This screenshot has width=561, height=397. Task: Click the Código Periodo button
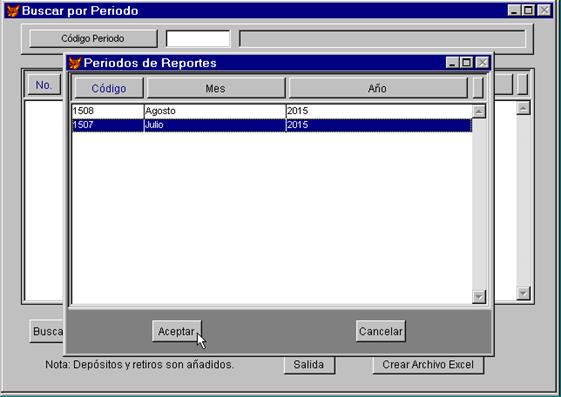tap(93, 39)
